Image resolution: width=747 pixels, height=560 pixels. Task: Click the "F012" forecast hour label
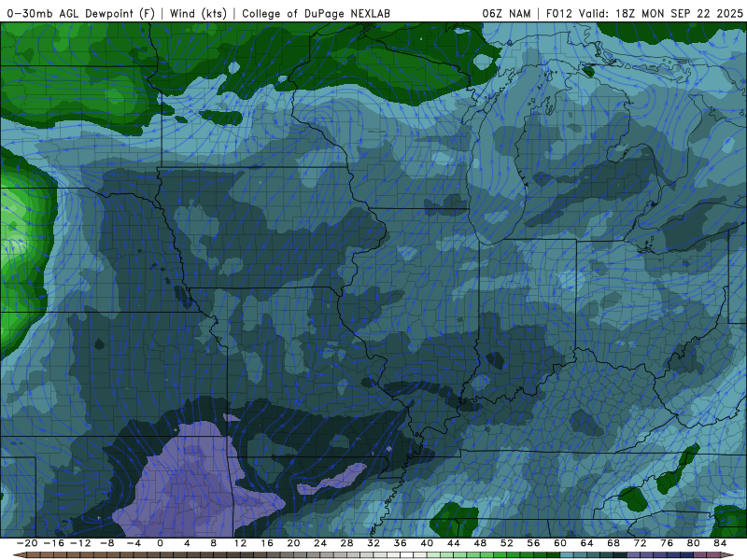pos(558,13)
